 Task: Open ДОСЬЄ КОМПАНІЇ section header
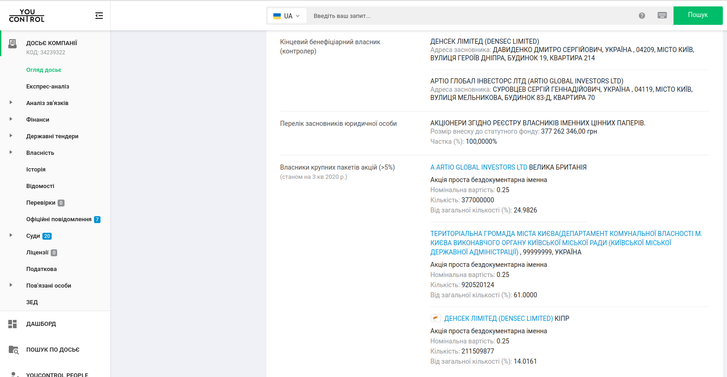click(x=51, y=43)
